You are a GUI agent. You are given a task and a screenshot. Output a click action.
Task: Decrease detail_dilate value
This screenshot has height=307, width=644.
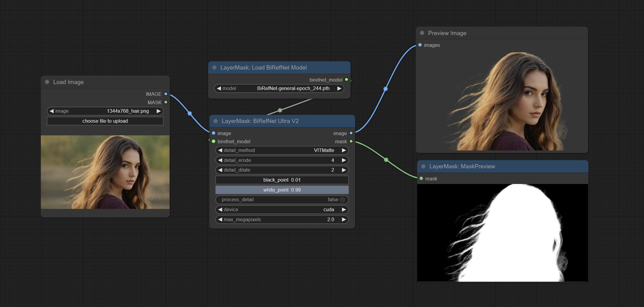[x=220, y=170]
